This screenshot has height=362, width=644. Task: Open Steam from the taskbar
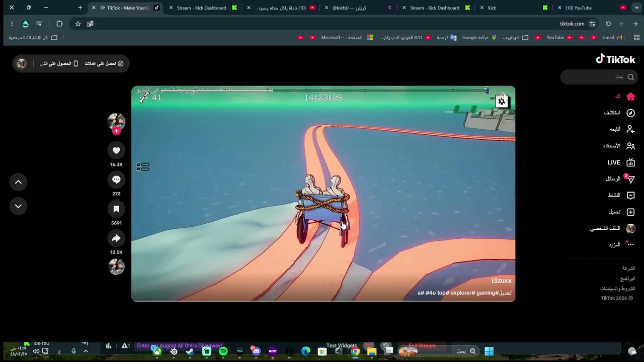pos(190,351)
